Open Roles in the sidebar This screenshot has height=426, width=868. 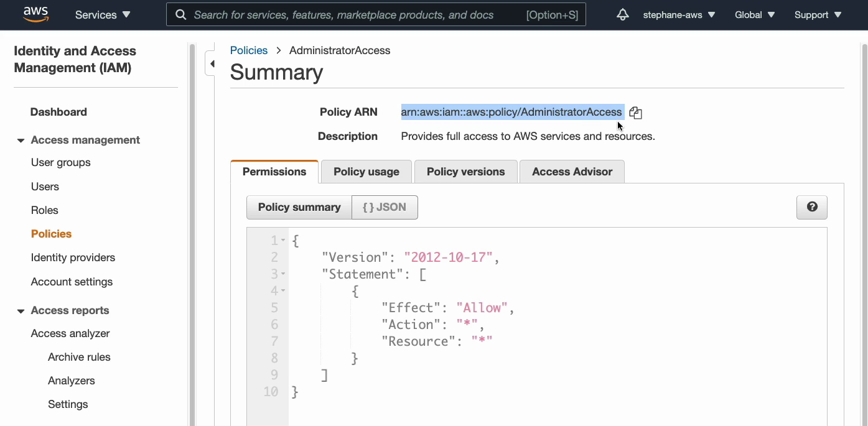pyautogui.click(x=45, y=210)
